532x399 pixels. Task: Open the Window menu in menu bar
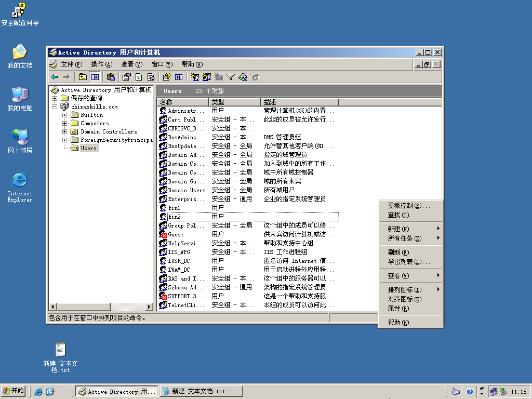pos(162,64)
